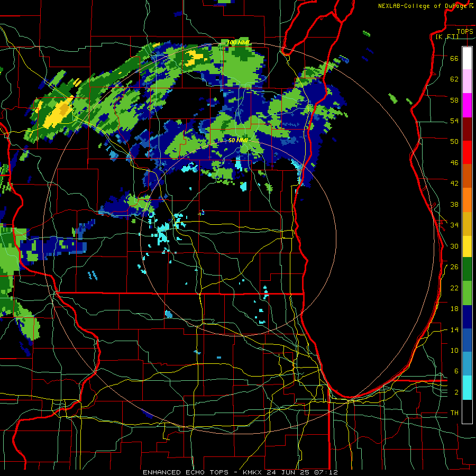The width and height of the screenshot is (476, 476).
Task: Click the "TH" threshold legend label
Action: point(454,413)
